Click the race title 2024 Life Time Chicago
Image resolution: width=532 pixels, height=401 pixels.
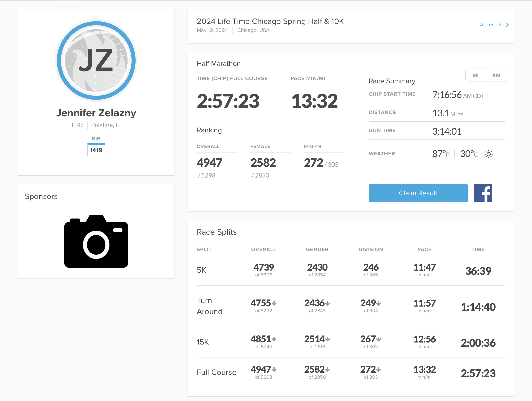[270, 21]
